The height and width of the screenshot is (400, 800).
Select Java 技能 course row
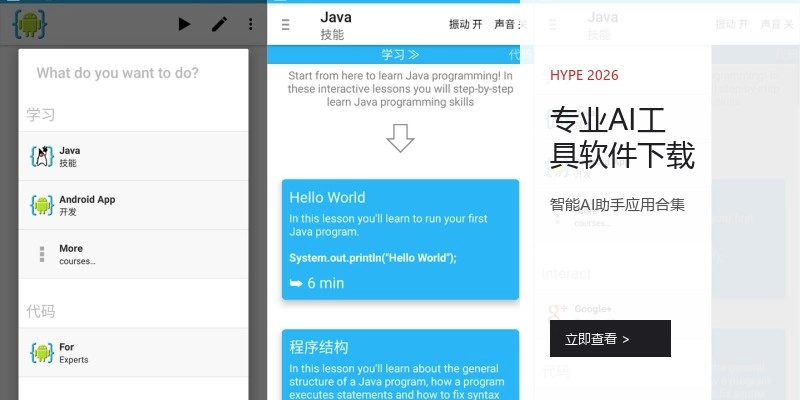pos(133,156)
